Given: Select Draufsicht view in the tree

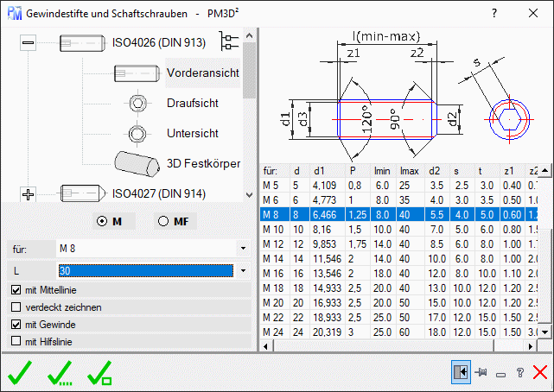Looking at the screenshot, I should 192,103.
